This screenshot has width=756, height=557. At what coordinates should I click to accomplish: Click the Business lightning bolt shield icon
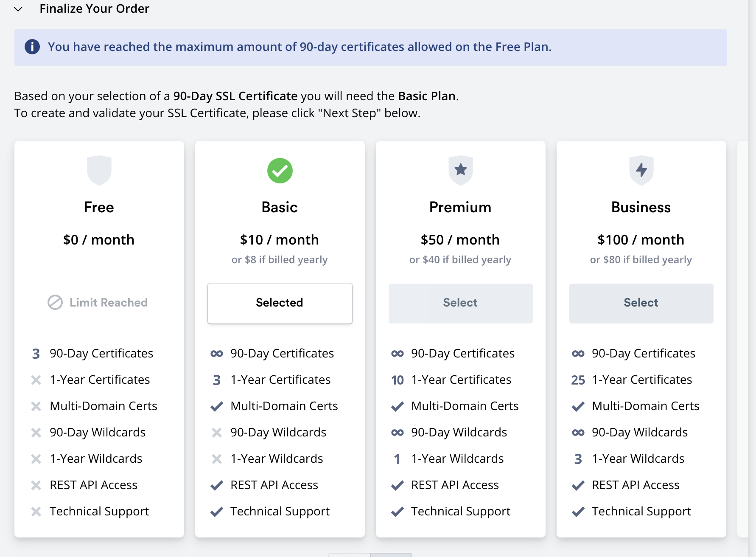[x=641, y=170]
